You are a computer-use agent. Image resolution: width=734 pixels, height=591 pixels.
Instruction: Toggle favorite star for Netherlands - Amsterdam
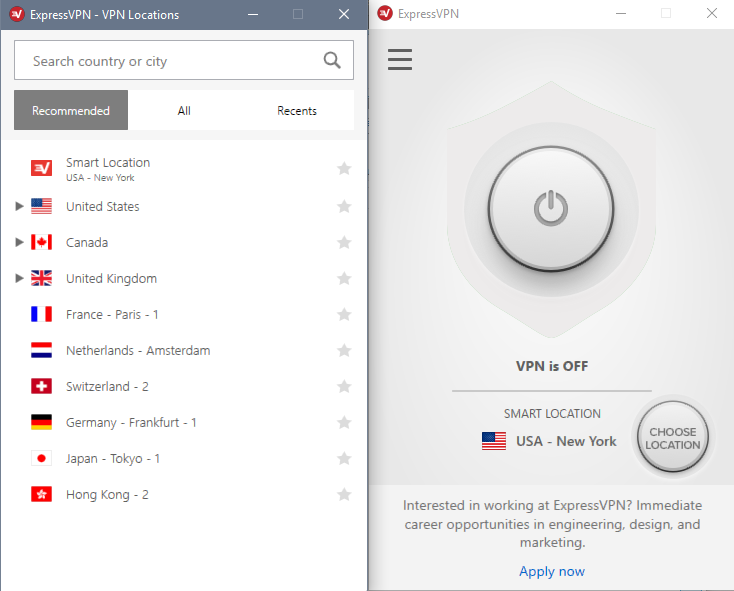pos(344,350)
